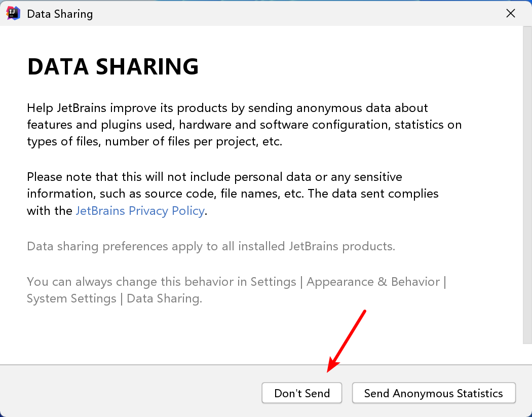532x417 pixels.
Task: Click 'System Settings' in the gray hint text
Action: [71, 298]
